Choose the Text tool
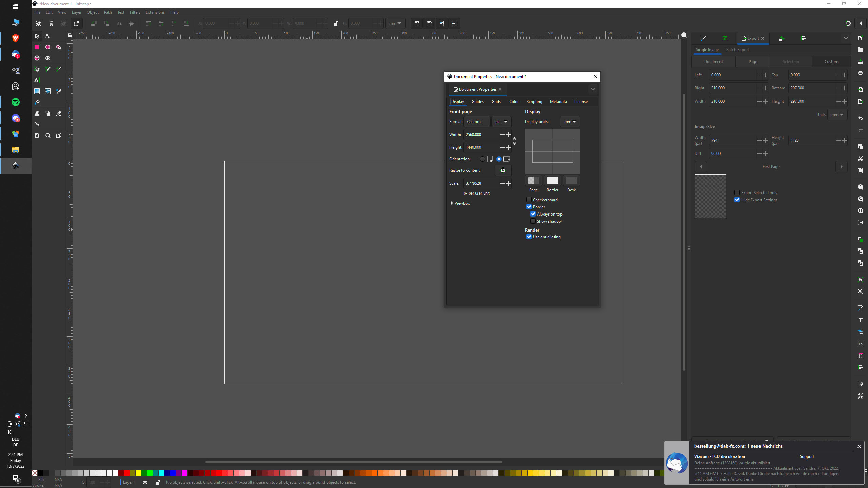Screen dimensions: 868x488 click(37, 80)
